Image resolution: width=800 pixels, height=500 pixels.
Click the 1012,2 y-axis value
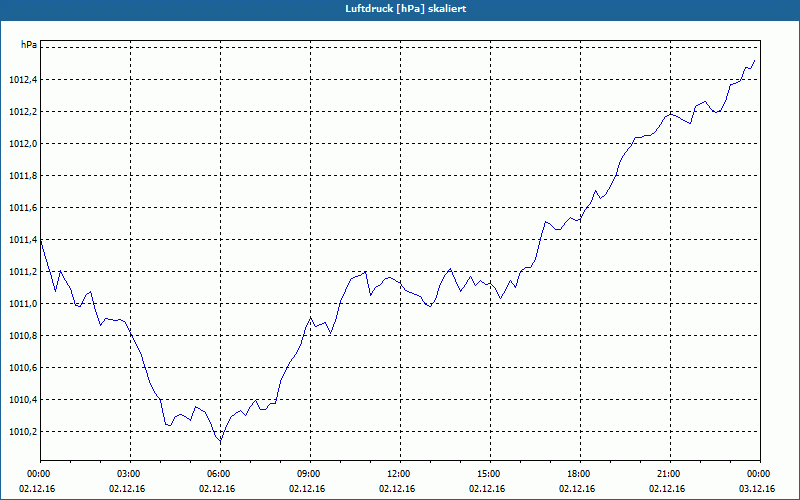click(x=23, y=112)
